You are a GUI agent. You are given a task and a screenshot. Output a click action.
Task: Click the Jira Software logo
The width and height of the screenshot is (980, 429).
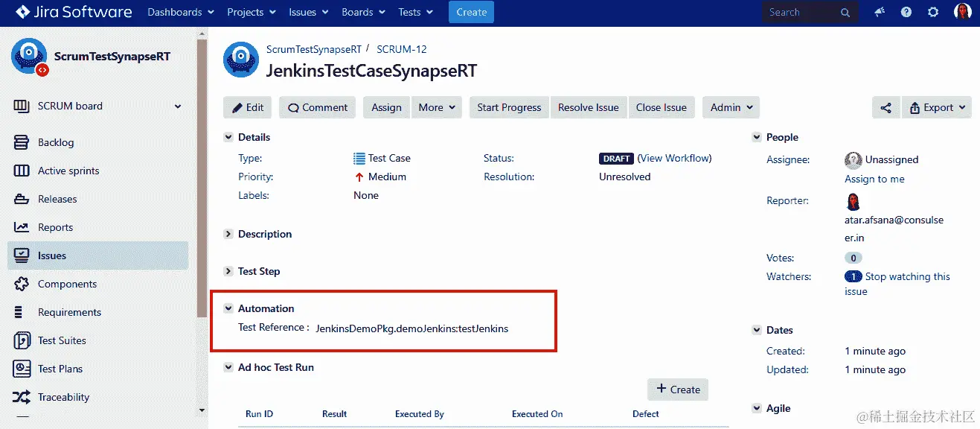[73, 12]
